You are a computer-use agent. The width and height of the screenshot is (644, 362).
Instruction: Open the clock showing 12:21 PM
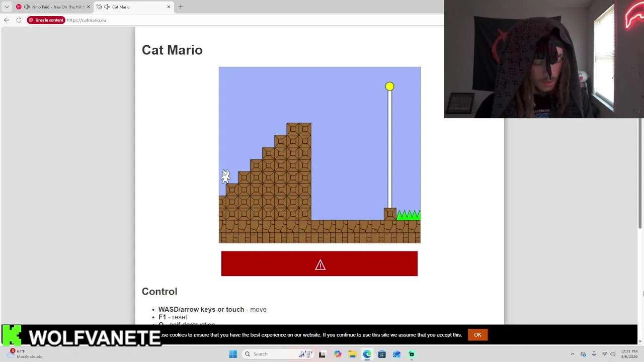(629, 354)
